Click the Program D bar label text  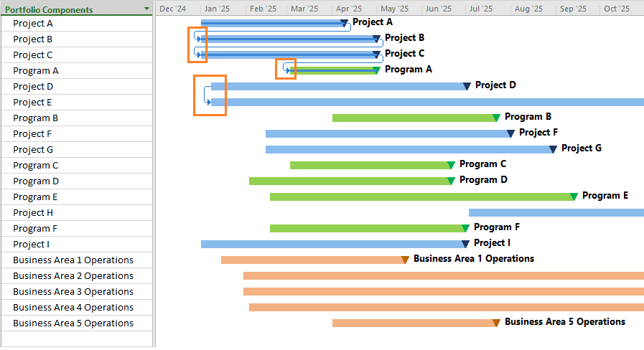coord(483,180)
